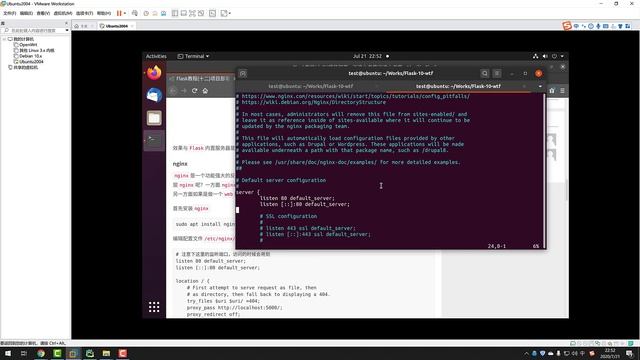Viewport: 640px width, 360px height.
Task: Click the power icon in Ubuntu top bar
Action: pos(554,56)
